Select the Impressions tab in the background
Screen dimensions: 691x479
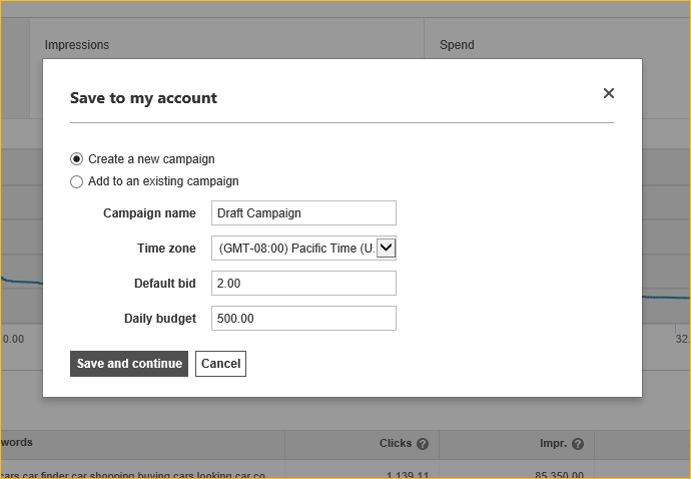click(x=77, y=45)
